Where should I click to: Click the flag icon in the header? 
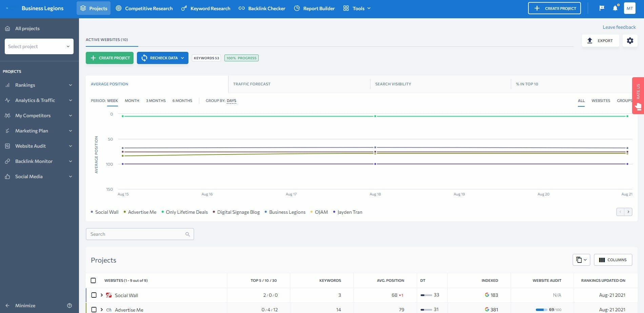(x=602, y=8)
